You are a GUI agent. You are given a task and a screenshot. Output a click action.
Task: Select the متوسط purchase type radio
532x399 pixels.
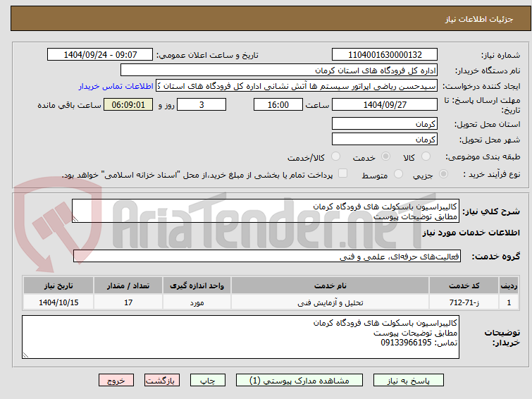(x=398, y=174)
